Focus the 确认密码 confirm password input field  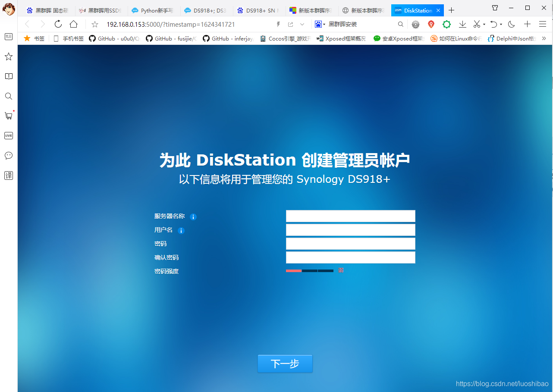350,257
